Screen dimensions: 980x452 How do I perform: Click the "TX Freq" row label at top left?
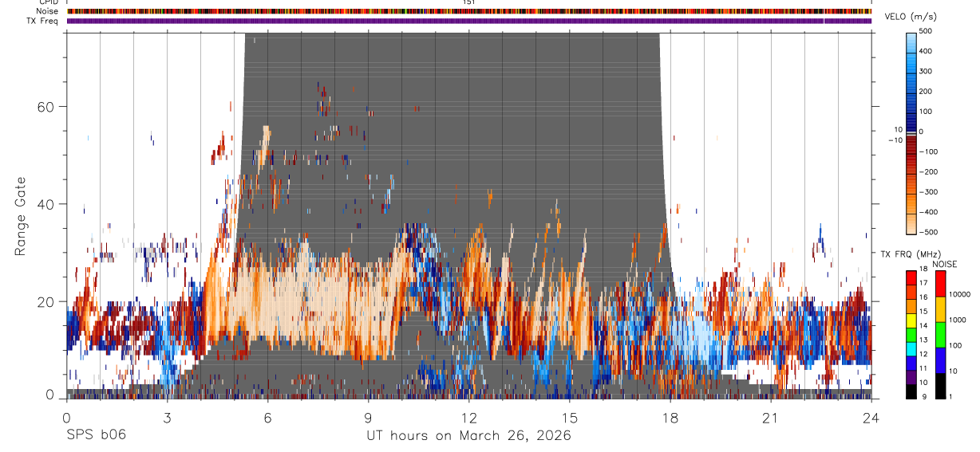pyautogui.click(x=44, y=21)
